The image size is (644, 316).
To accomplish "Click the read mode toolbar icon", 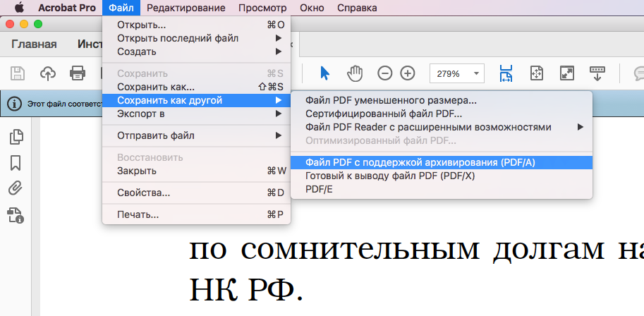I will [597, 73].
